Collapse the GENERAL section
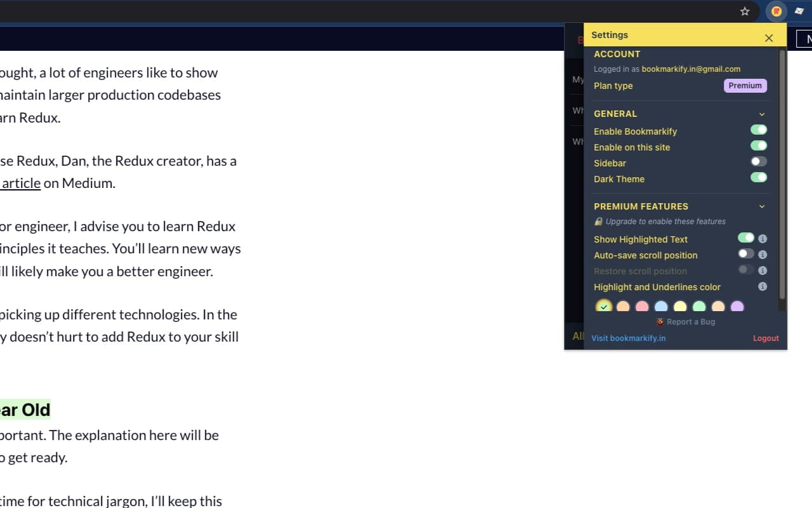Image resolution: width=812 pixels, height=508 pixels. (762, 113)
